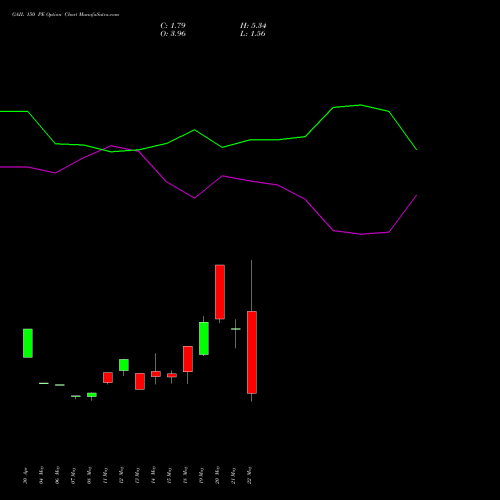Click the small red candle for 14 May
The width and height of the screenshot is (500, 500).
(156, 374)
